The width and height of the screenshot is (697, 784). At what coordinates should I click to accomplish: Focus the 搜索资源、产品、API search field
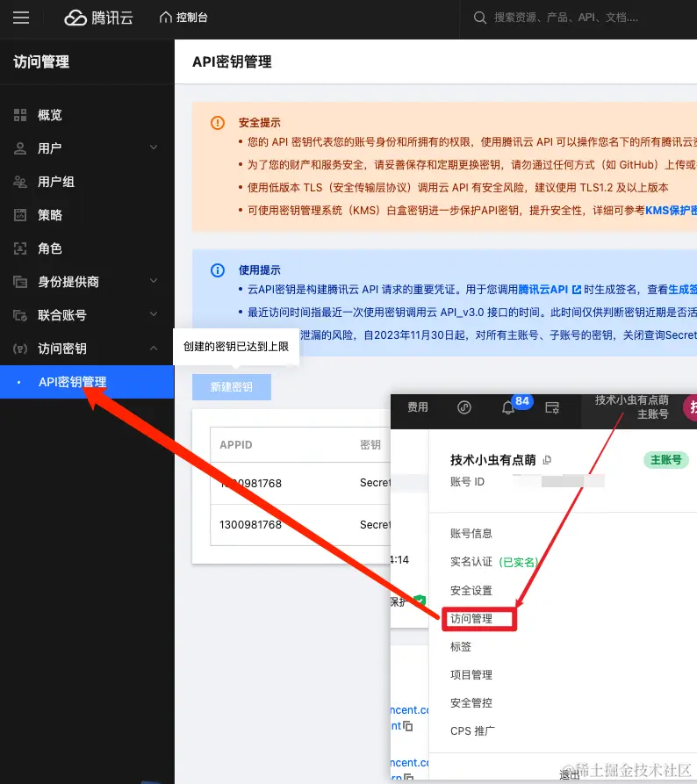566,18
